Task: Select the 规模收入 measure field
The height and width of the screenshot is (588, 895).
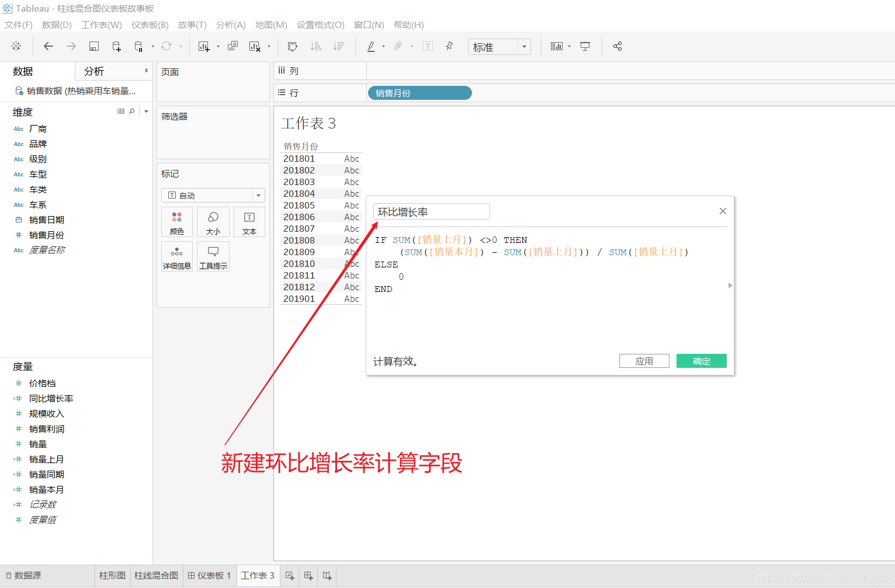Action: coord(46,414)
